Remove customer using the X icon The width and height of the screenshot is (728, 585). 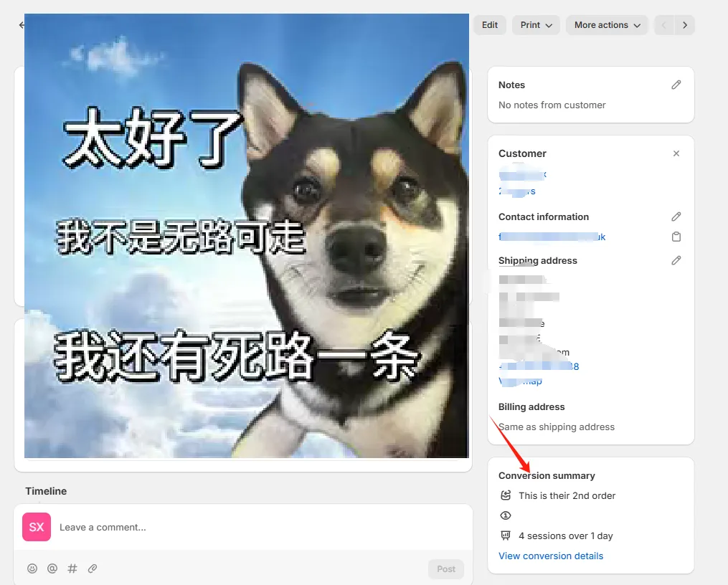[676, 153]
